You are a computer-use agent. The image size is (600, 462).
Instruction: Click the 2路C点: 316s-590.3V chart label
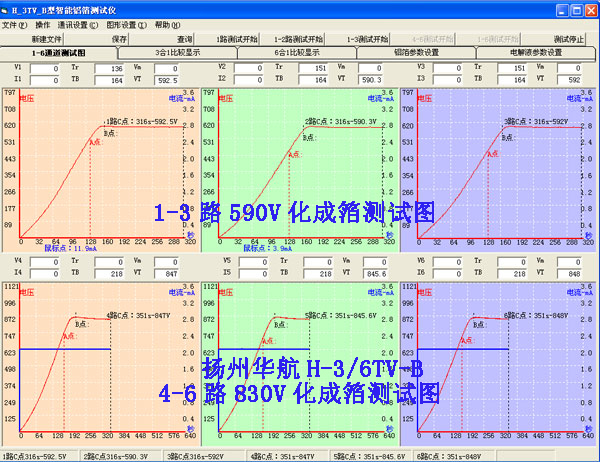[x=341, y=122]
